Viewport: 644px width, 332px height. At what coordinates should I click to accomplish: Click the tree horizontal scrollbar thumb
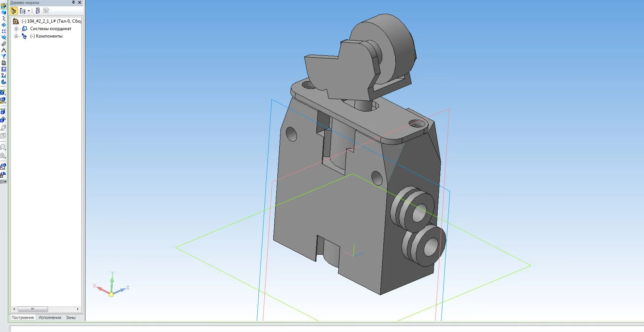point(33,309)
